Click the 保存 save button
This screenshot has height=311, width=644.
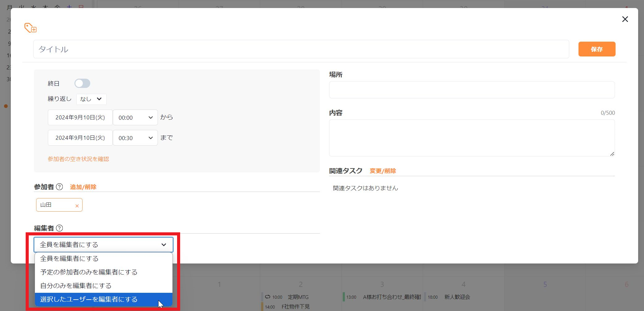click(x=596, y=49)
